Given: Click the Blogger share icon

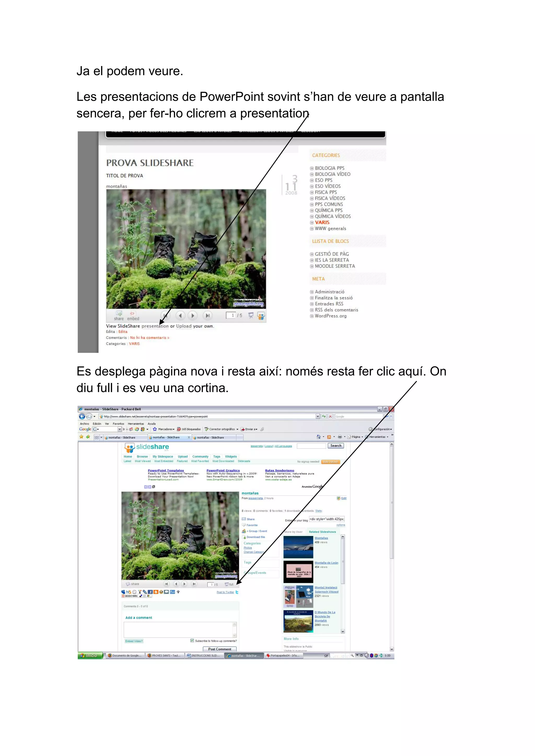Looking at the screenshot, I should pyautogui.click(x=156, y=592).
